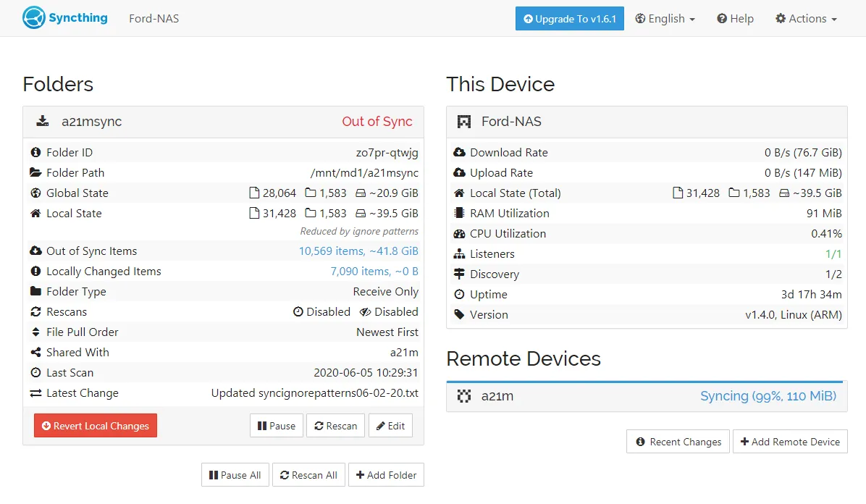Click the download icon beside a21msync folder

coord(42,121)
